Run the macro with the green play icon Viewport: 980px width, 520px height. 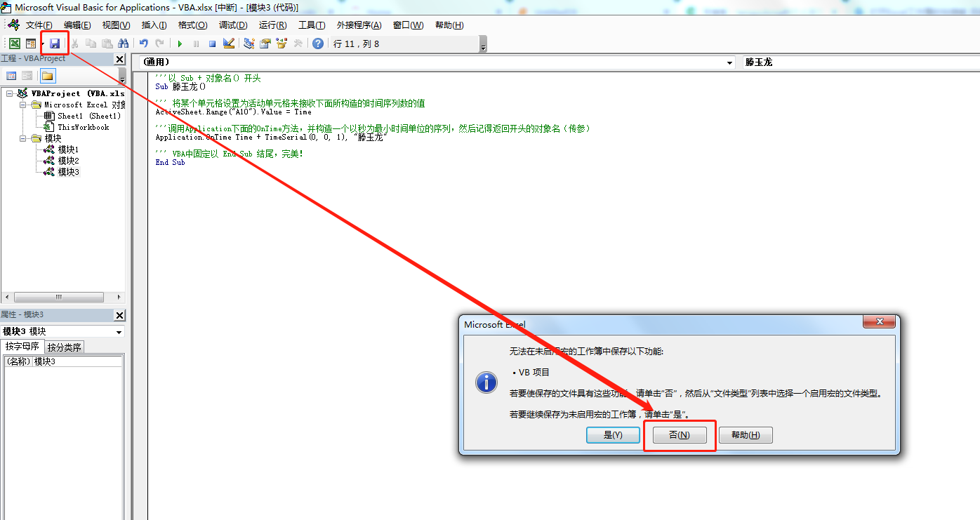(x=180, y=44)
